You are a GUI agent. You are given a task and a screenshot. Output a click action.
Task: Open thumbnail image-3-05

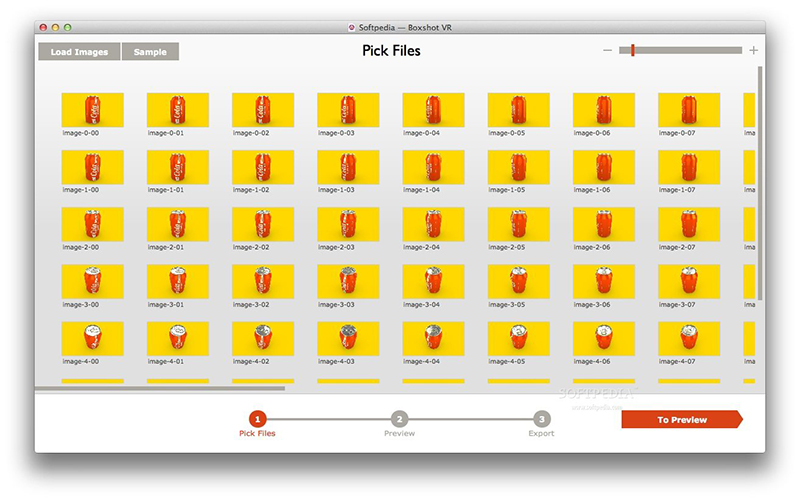(x=518, y=281)
